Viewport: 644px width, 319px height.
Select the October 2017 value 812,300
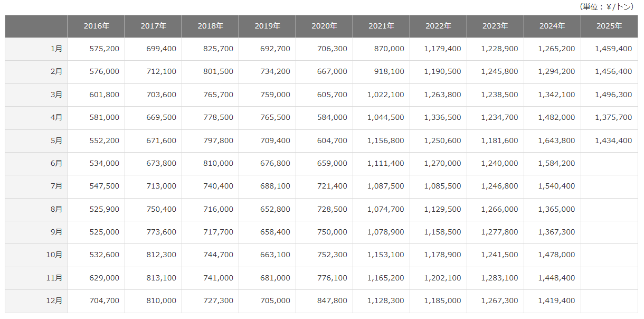[x=162, y=255]
